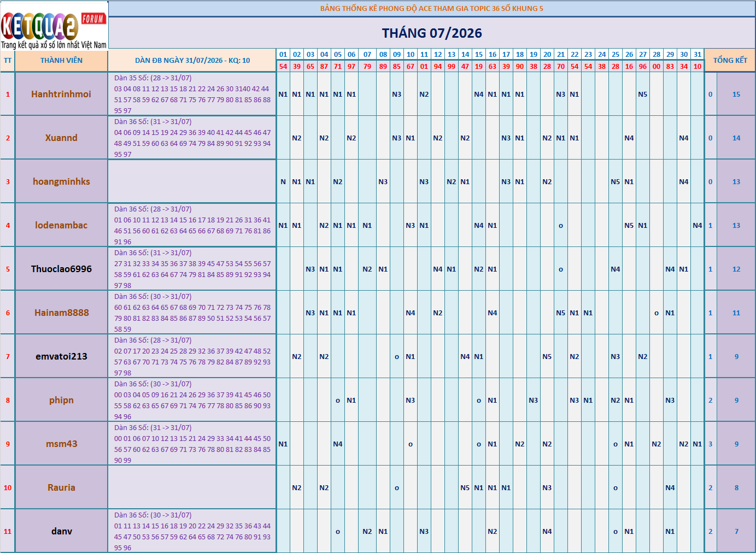This screenshot has height=553, width=756.
Task: Click Hanhtrinhmoi's total score 15
Action: (x=736, y=94)
